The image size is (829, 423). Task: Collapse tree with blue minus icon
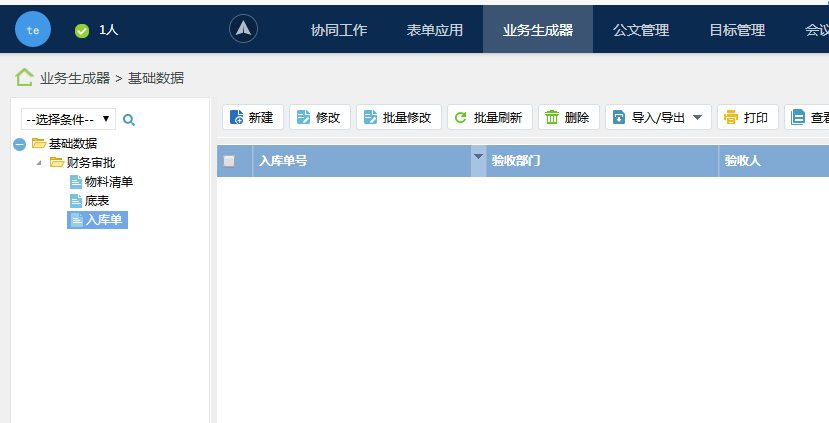pos(20,144)
